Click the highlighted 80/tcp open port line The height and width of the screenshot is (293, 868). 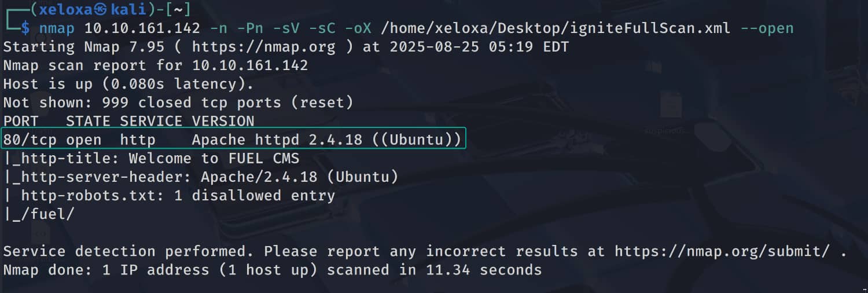[234, 140]
